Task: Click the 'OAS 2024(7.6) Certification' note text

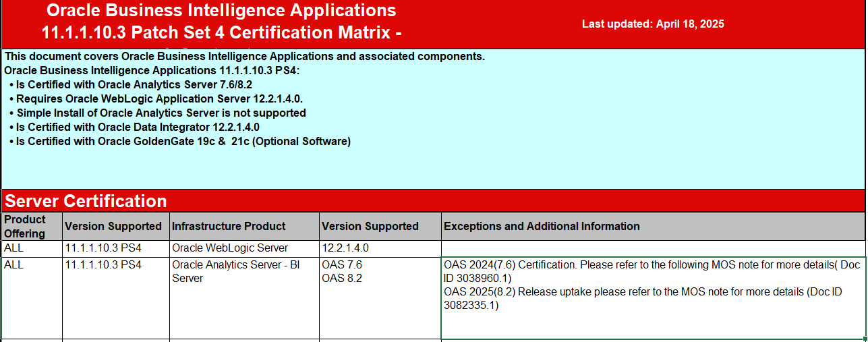Action: click(x=652, y=272)
